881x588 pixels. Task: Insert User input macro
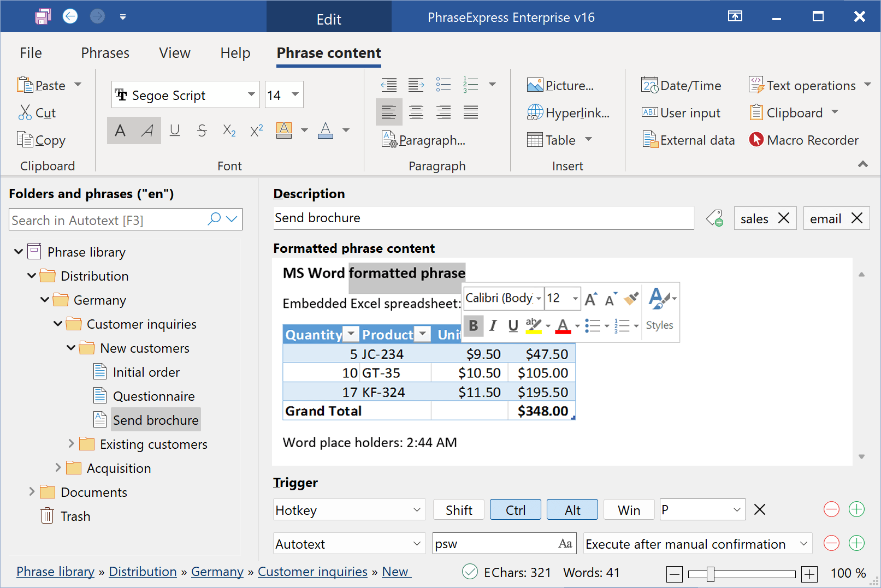(681, 113)
